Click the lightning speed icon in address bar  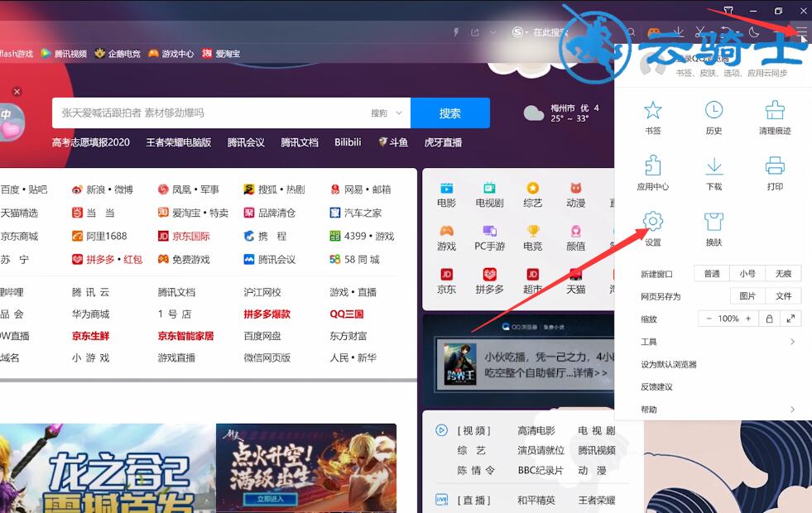(456, 32)
